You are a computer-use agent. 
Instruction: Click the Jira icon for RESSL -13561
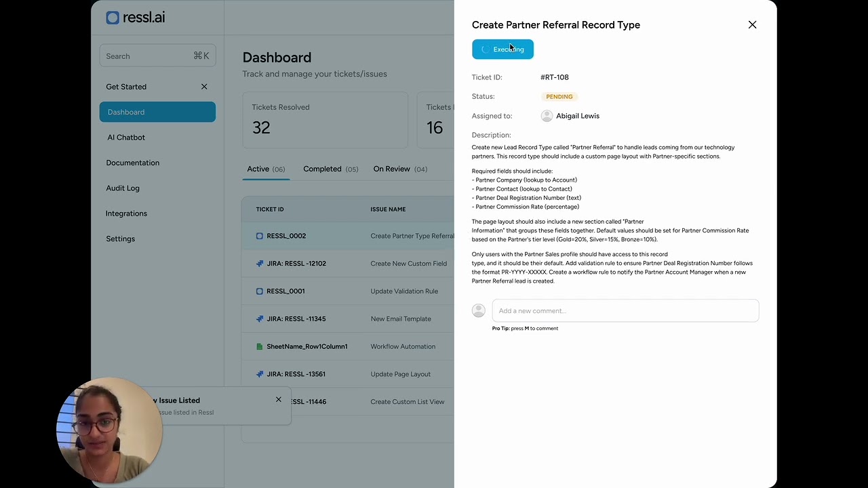coord(260,374)
